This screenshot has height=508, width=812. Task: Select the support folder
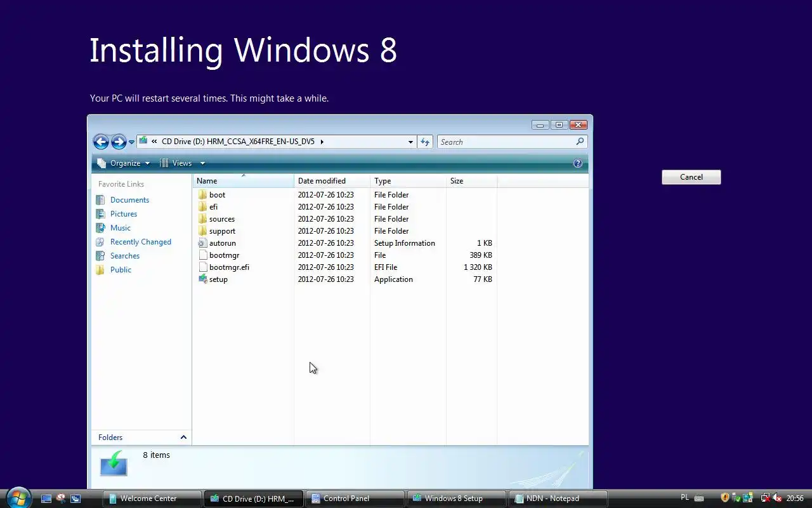click(x=222, y=231)
